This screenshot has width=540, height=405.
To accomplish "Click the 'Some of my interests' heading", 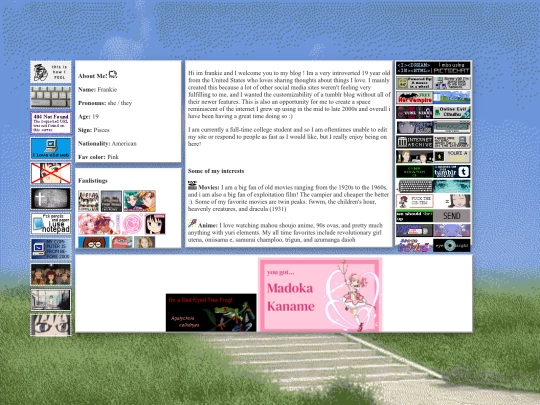I will coord(216,171).
